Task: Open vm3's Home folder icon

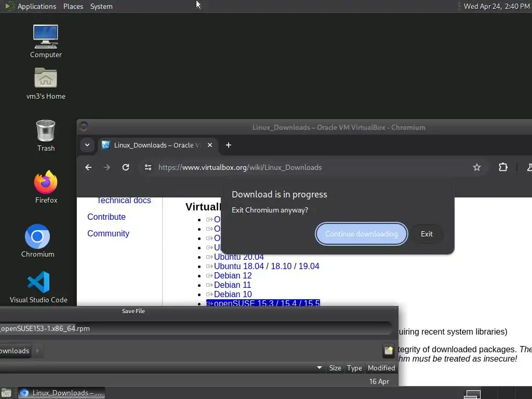Action: tap(46, 84)
